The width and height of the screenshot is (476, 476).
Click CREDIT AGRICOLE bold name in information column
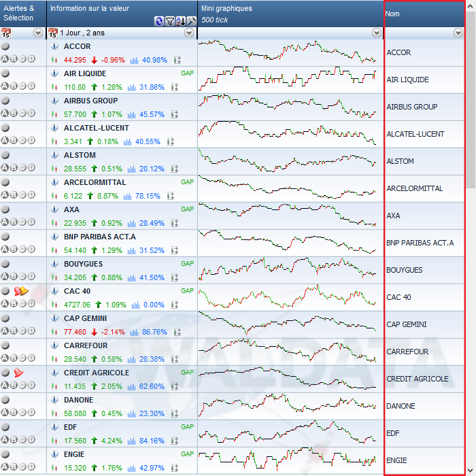tap(97, 373)
